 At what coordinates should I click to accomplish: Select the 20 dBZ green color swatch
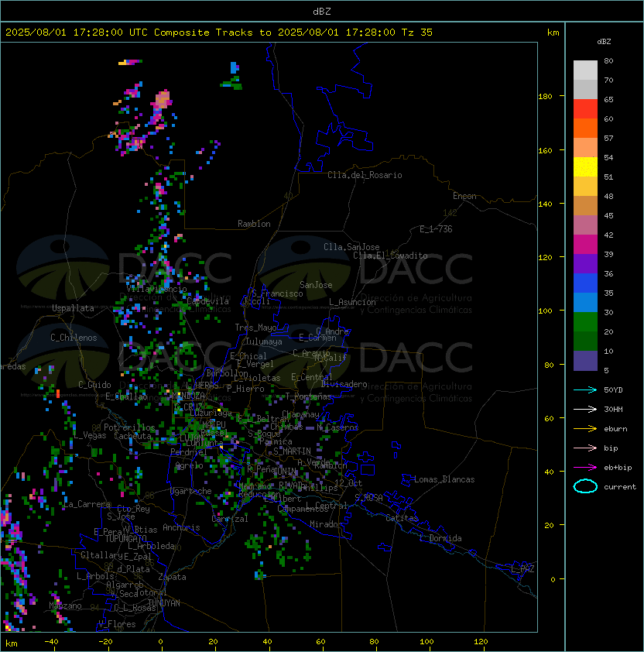[585, 321]
